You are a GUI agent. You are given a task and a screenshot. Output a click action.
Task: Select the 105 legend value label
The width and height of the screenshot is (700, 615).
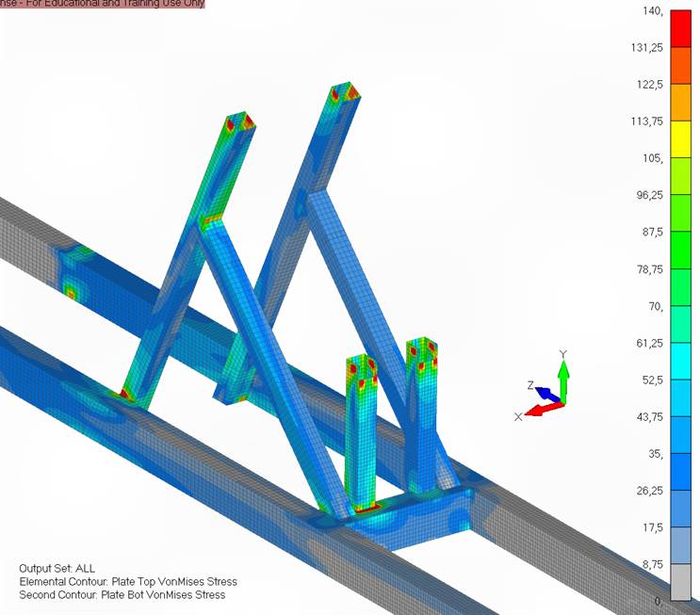point(652,158)
